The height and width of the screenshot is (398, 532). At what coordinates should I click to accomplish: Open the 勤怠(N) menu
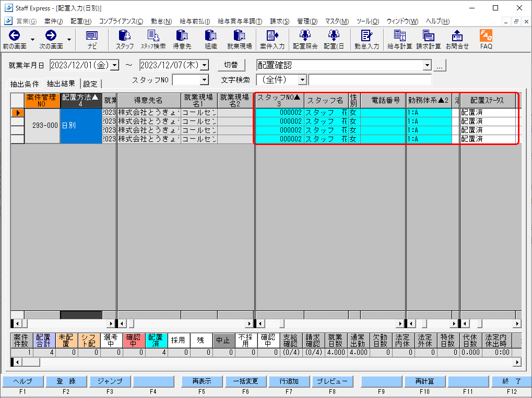pyautogui.click(x=161, y=21)
